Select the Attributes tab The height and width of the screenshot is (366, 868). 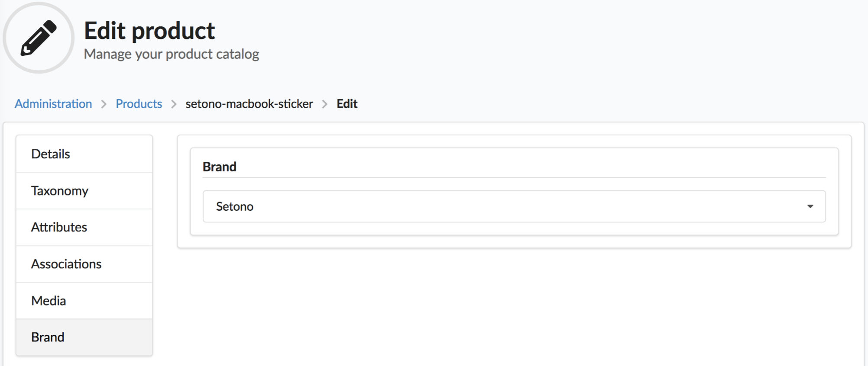tap(84, 228)
